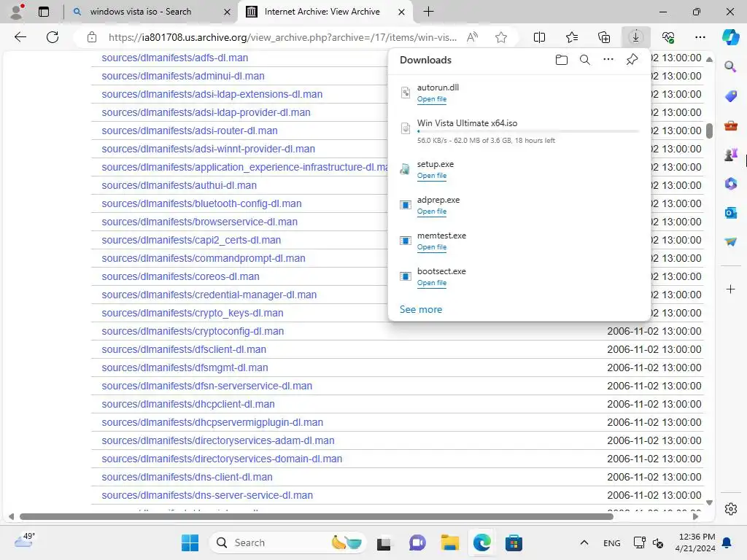This screenshot has width=747, height=560.
Task: Open Windows Start menu
Action: (190, 542)
